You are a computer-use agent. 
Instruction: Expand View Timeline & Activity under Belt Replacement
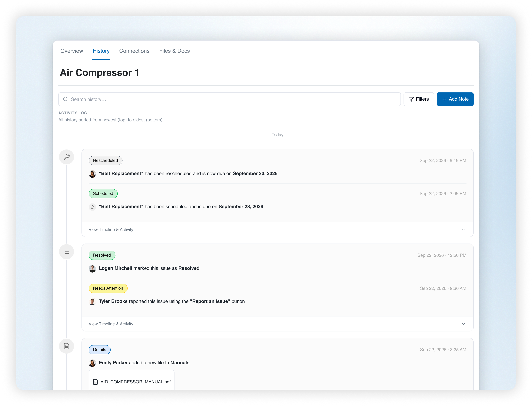click(x=278, y=229)
